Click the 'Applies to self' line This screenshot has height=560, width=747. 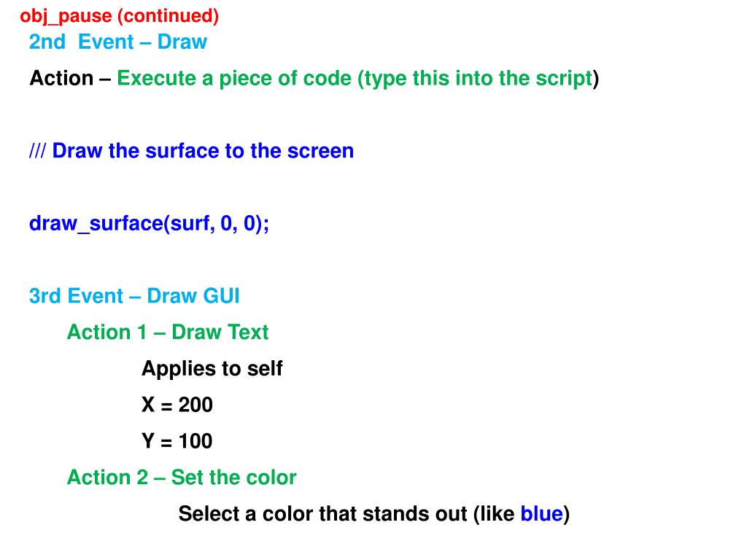212,368
